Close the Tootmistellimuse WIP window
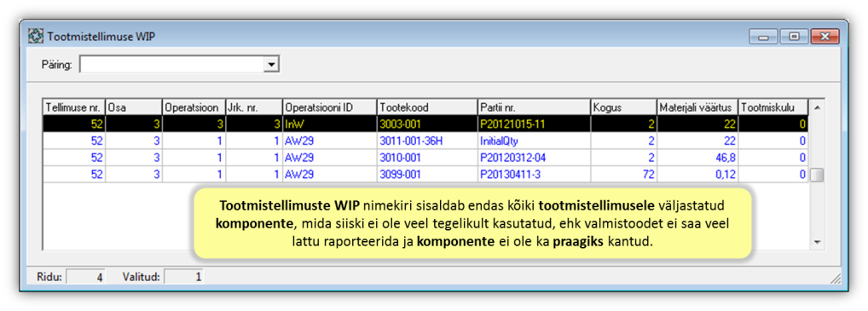868x311 pixels. 825,37
